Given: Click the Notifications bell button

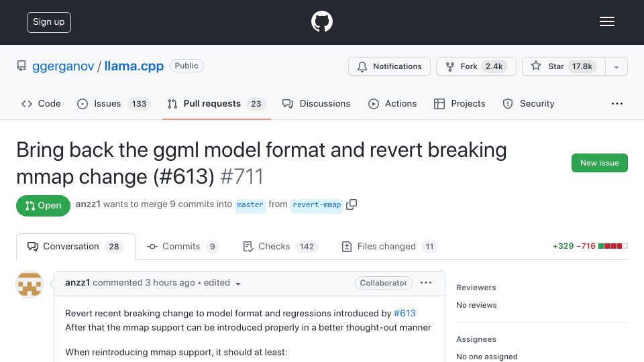Looking at the screenshot, I should point(389,66).
